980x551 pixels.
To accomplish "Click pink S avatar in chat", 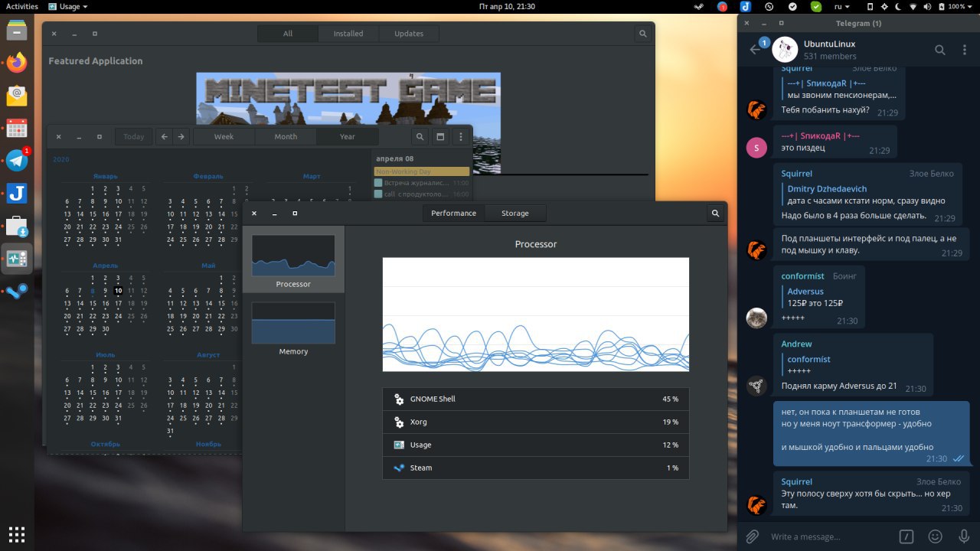I will (x=756, y=148).
